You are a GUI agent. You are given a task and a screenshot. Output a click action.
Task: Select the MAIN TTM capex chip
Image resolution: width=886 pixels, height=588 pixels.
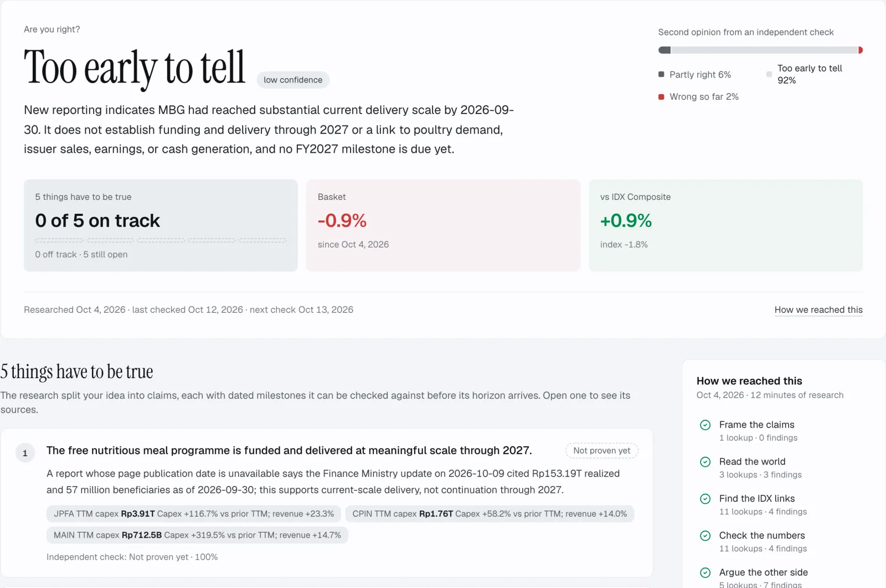197,535
